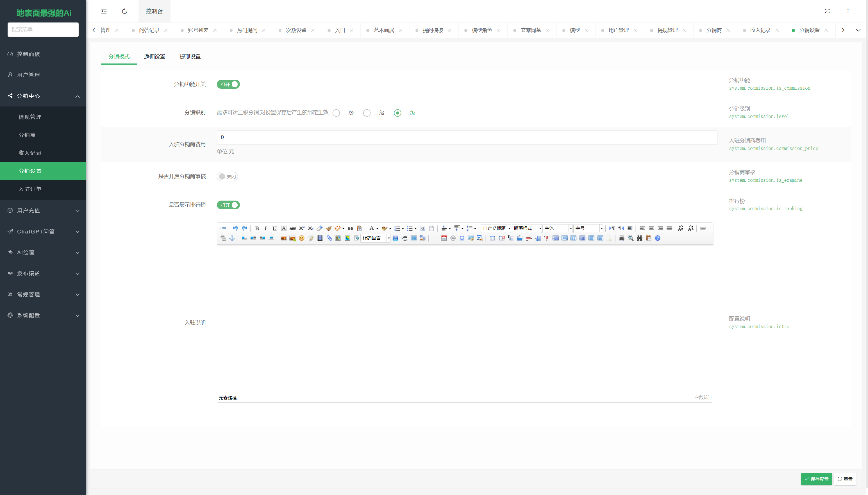This screenshot has width=868, height=495.
Task: Click the chain link icon in editor
Action: (x=703, y=228)
